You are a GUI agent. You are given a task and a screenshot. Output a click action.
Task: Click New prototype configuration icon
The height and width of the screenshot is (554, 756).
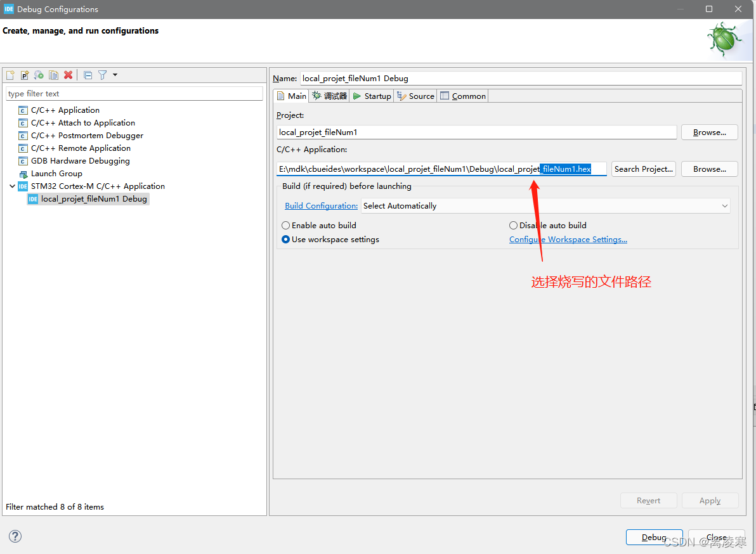25,75
